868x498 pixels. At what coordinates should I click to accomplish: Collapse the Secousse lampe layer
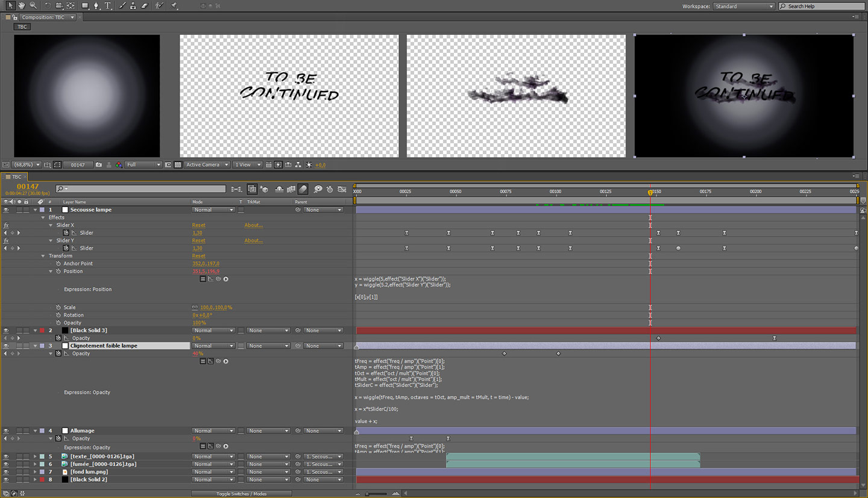pyautogui.click(x=35, y=210)
